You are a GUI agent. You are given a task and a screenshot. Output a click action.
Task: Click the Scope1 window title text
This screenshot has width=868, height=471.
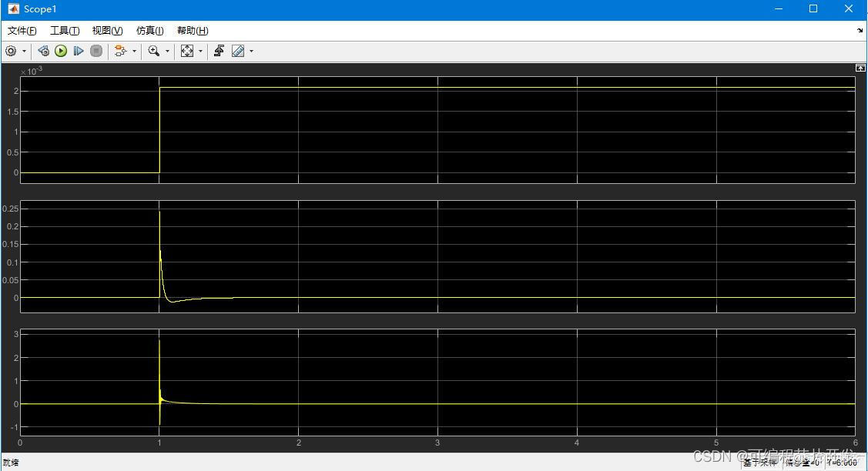40,9
